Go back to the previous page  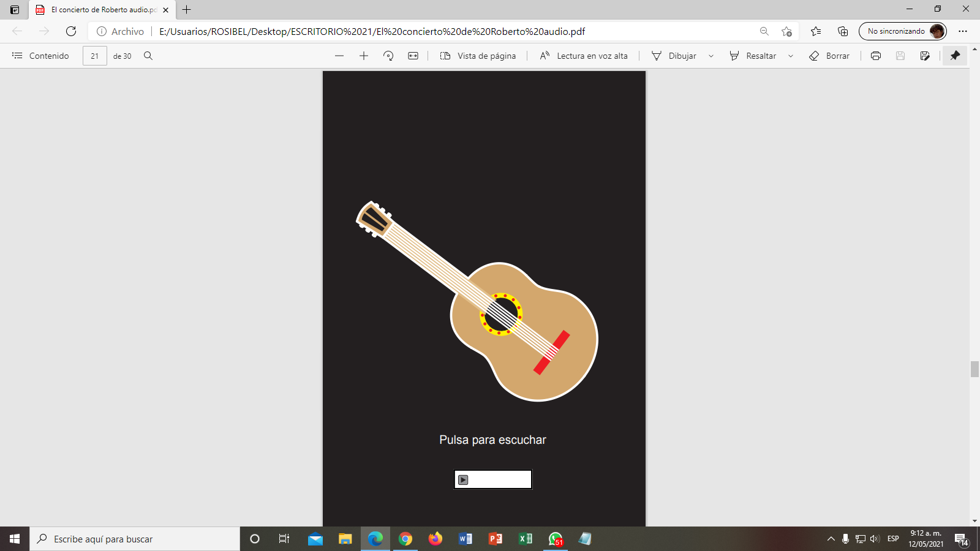click(17, 31)
